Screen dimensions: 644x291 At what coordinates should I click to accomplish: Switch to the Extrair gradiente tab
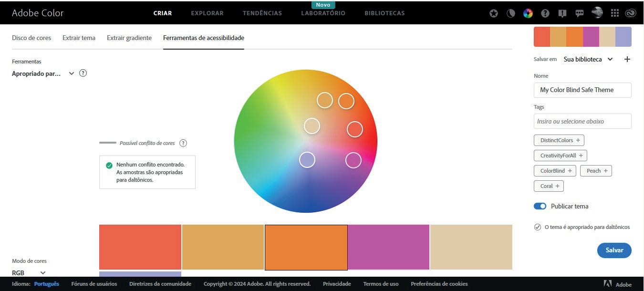coord(129,38)
